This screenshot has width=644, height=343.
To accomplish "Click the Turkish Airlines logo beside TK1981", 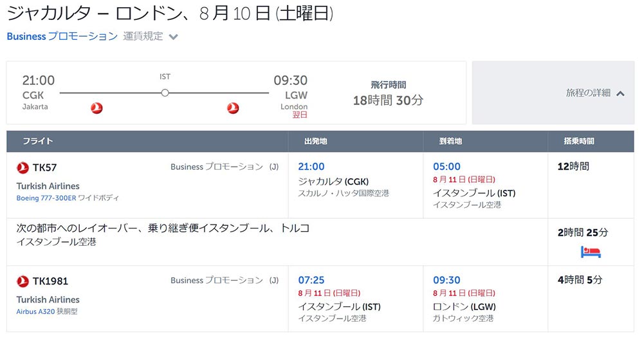I will pos(23,281).
